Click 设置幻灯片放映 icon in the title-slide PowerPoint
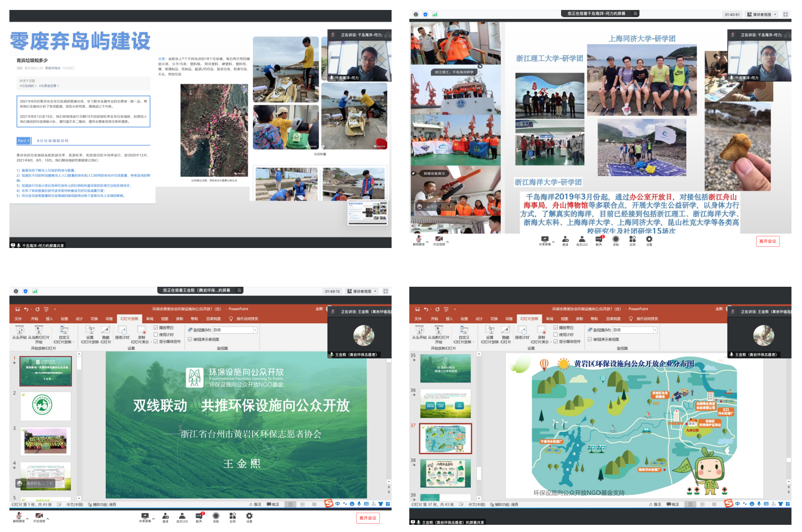 (x=90, y=330)
